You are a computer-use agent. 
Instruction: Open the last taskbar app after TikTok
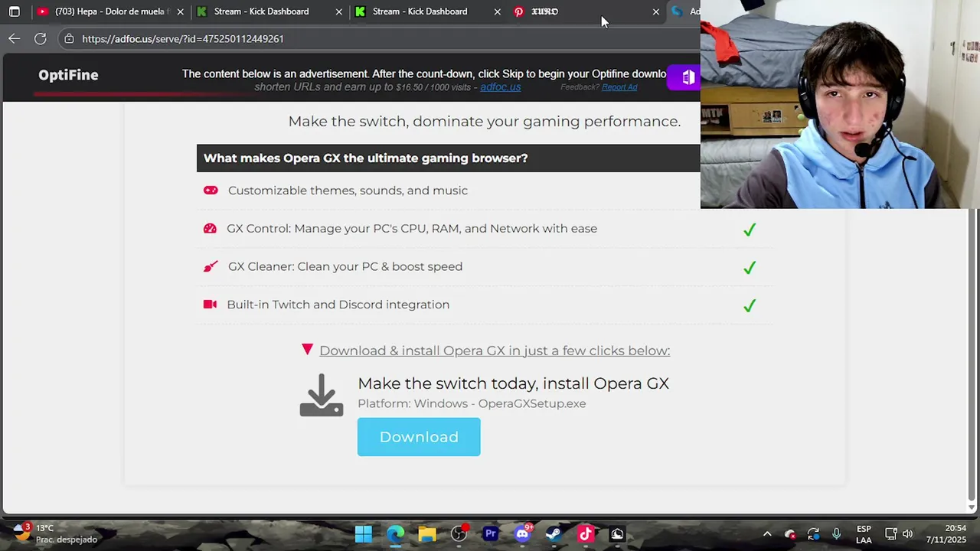coord(618,534)
